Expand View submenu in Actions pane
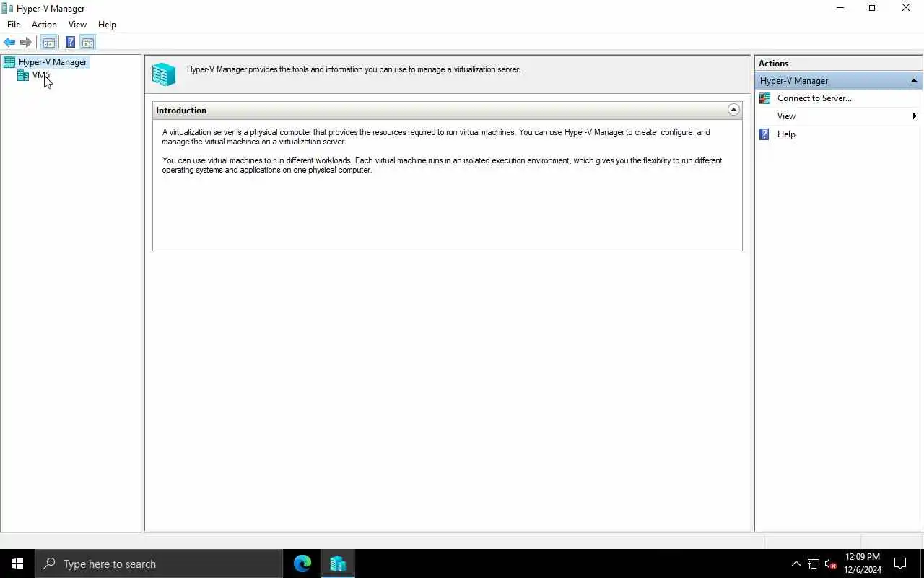Viewport: 924px width, 578px height. 839,116
